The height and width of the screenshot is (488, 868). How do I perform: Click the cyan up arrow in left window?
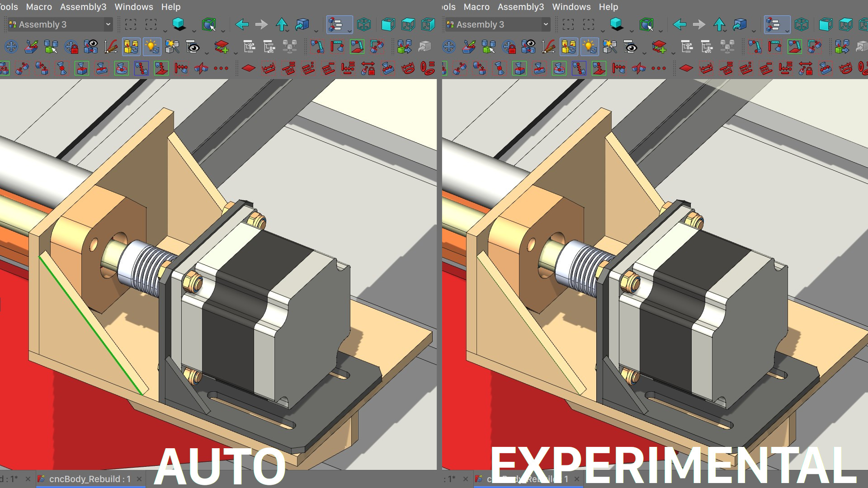pos(282,24)
